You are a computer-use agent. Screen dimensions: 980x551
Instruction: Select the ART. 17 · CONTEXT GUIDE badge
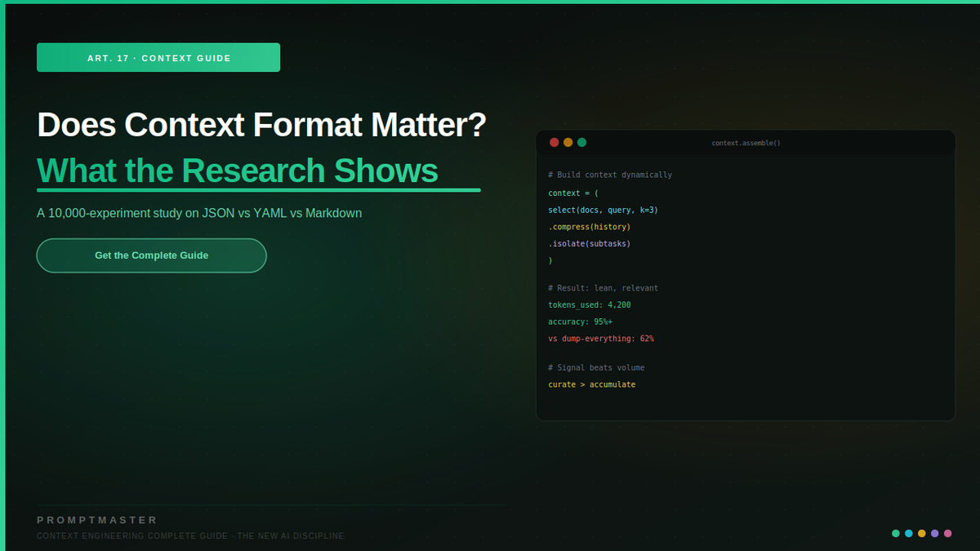[x=158, y=58]
